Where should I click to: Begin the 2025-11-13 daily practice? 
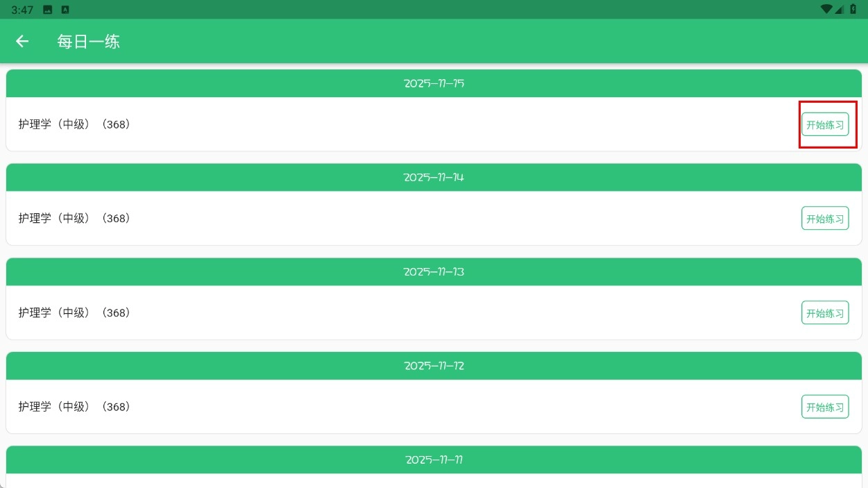coord(825,312)
